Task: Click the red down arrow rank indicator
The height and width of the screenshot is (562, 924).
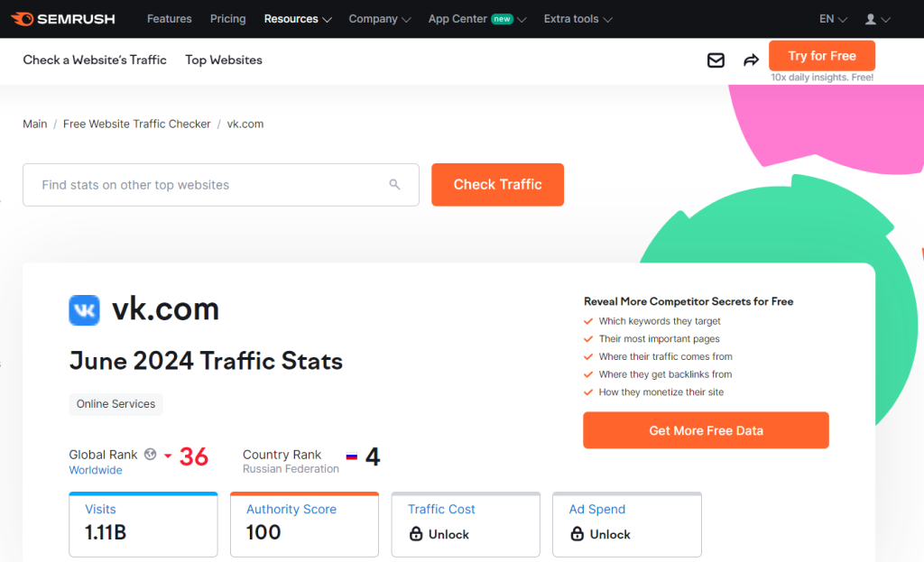Action: tap(168, 456)
